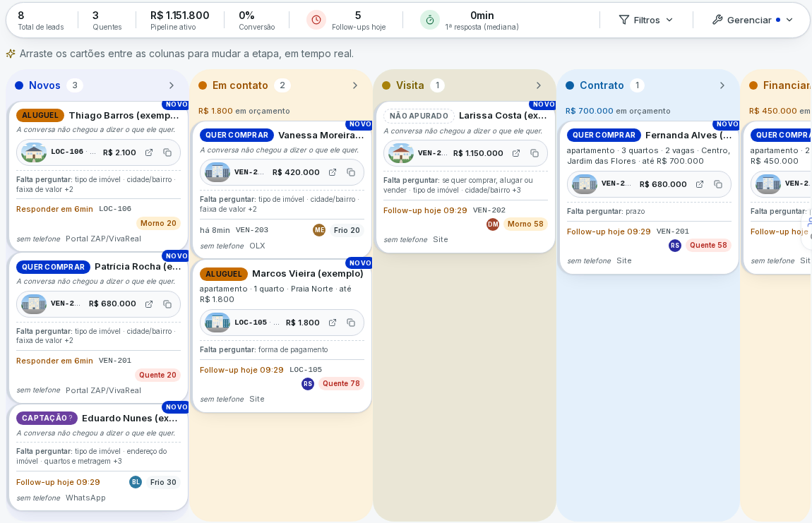The height and width of the screenshot is (523, 812).
Task: Open external link for Vanessa Moreira R$ 420.000 property
Action: coord(333,172)
